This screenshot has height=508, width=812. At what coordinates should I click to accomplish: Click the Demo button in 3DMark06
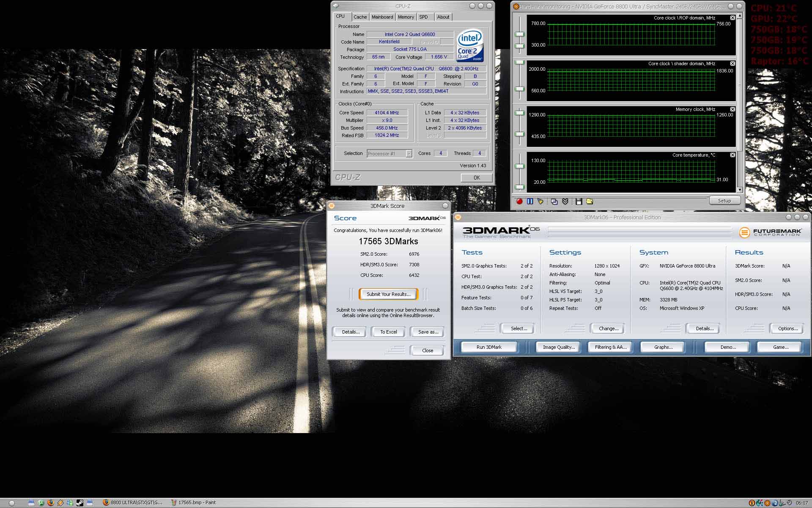pyautogui.click(x=727, y=347)
